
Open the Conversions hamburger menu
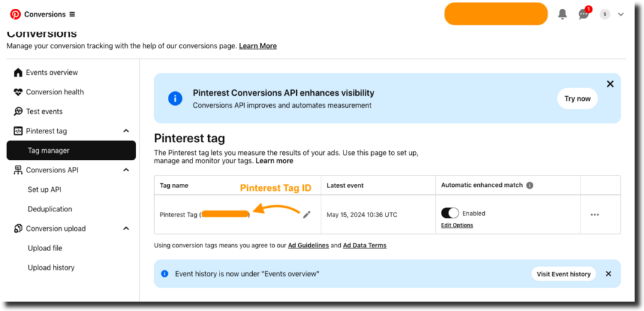72,14
